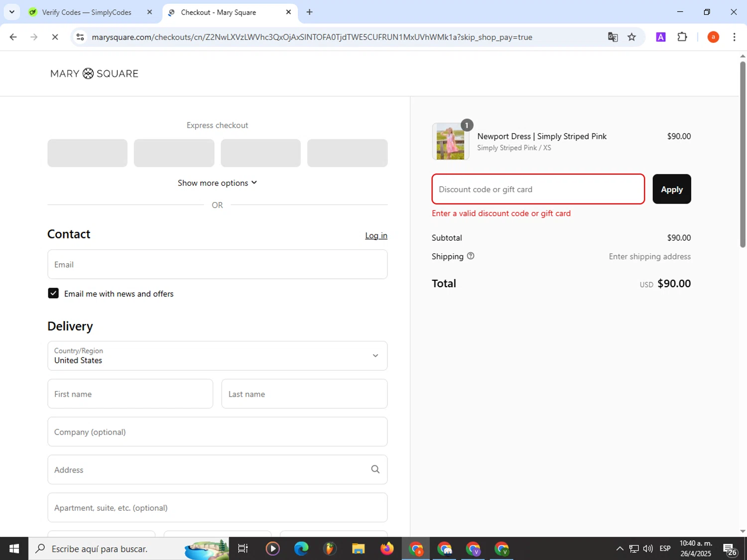Click the volume speaker tray icon
The width and height of the screenshot is (747, 560).
click(648, 549)
